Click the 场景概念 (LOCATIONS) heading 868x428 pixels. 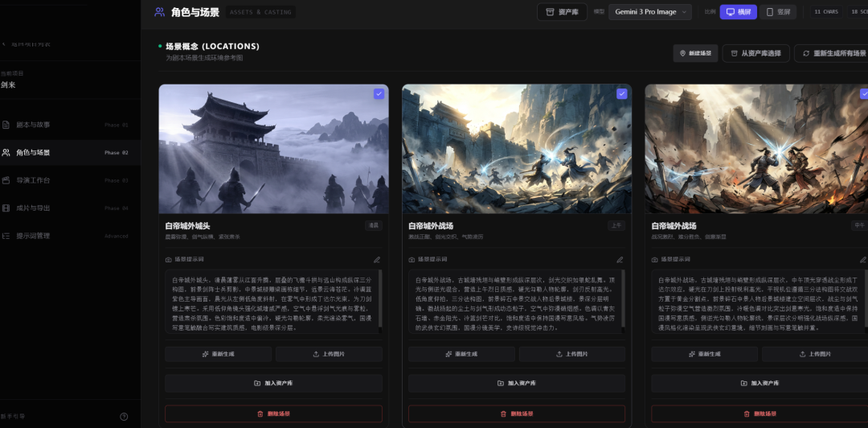(212, 46)
